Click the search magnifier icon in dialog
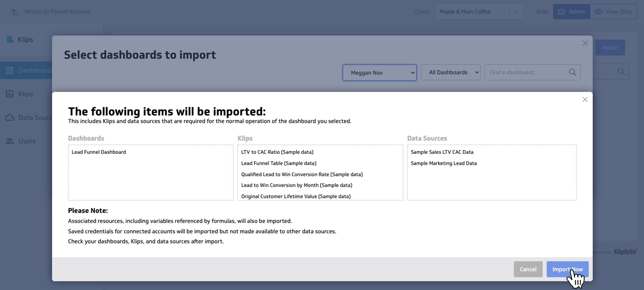 573,72
